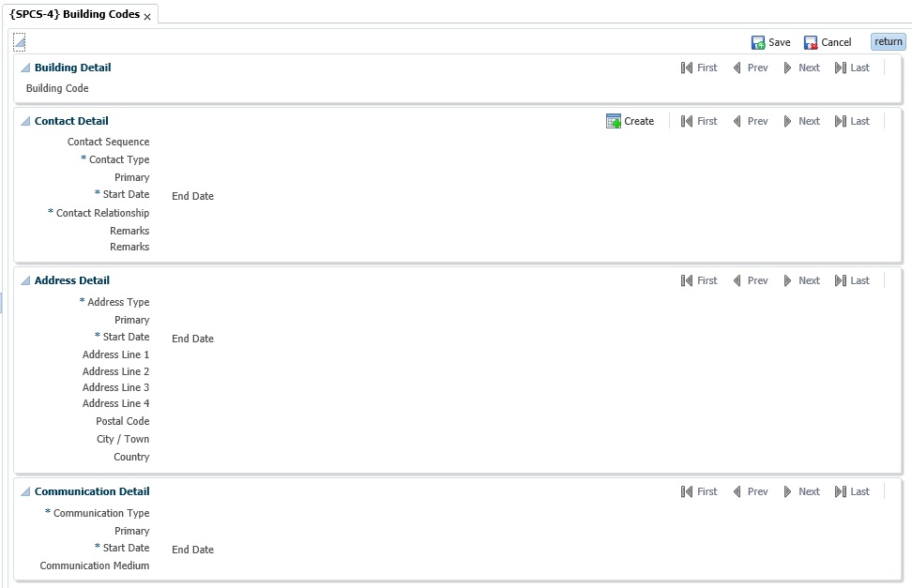
Task: Click the detach icon at top left
Action: coord(19,41)
